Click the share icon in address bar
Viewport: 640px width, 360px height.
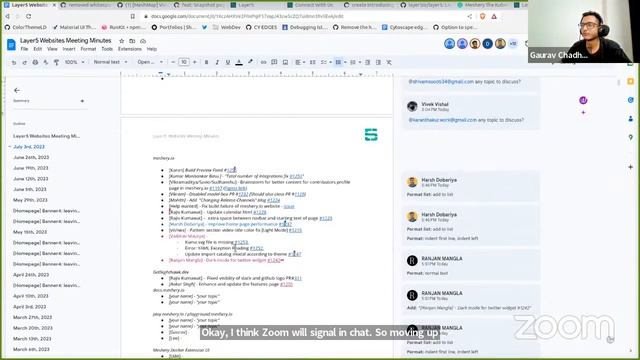pos(470,16)
